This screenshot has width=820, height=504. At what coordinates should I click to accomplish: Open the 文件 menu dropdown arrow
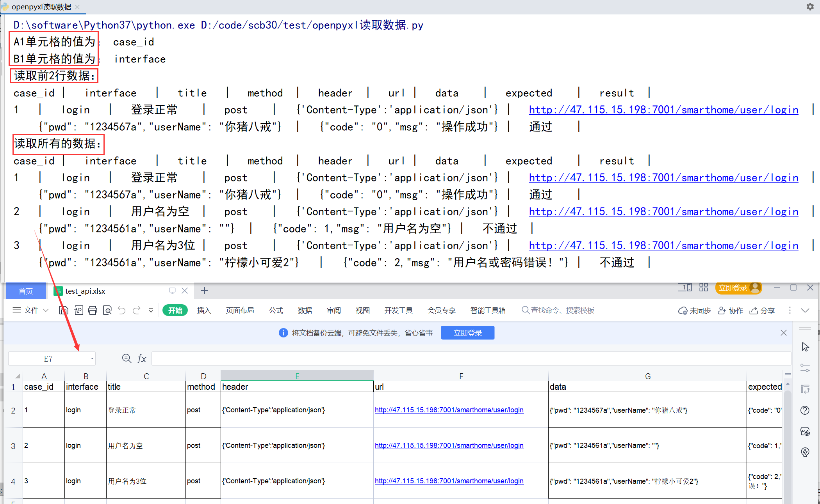coord(46,311)
